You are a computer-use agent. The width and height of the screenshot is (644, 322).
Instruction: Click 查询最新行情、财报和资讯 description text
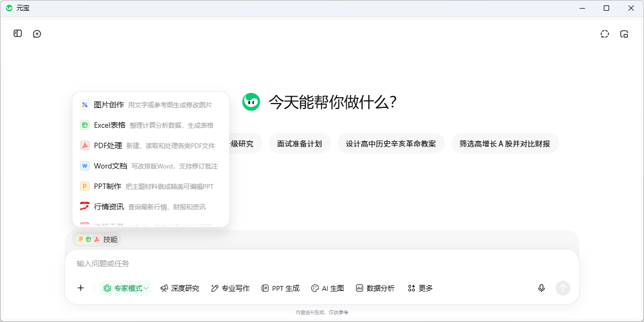166,207
